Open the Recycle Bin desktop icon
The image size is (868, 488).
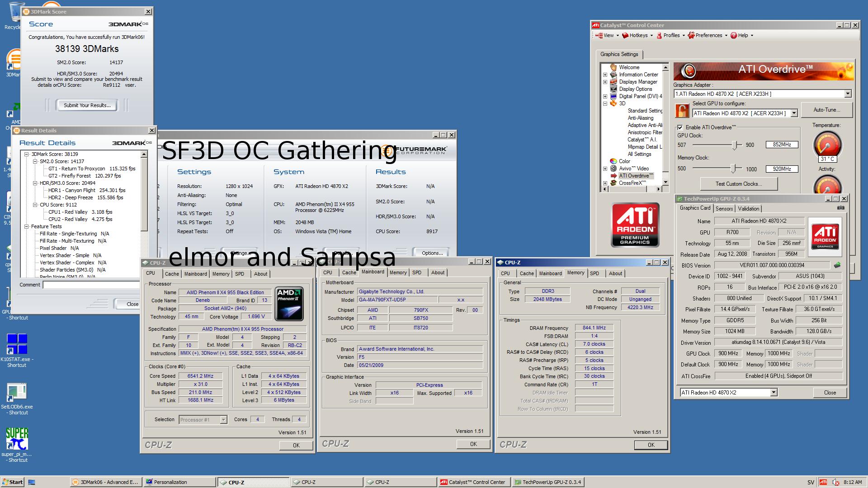15,16
